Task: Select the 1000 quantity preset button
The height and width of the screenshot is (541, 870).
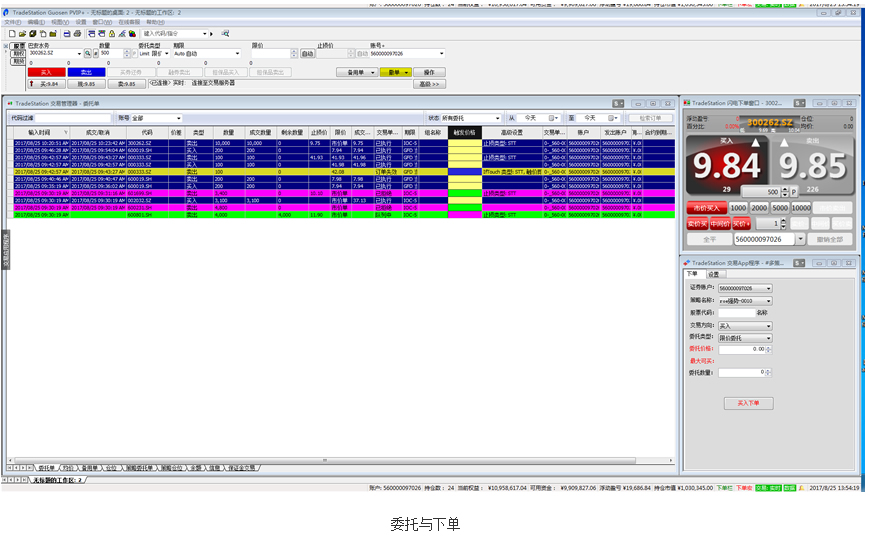Action: [x=738, y=207]
